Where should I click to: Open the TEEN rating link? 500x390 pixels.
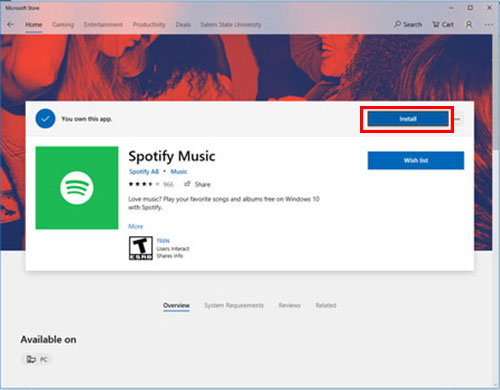click(x=163, y=241)
